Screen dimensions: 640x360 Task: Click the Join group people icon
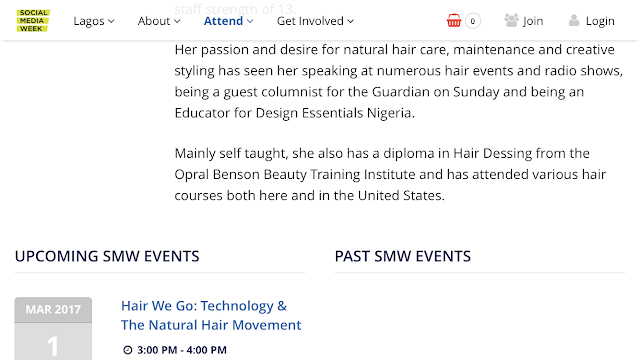511,20
